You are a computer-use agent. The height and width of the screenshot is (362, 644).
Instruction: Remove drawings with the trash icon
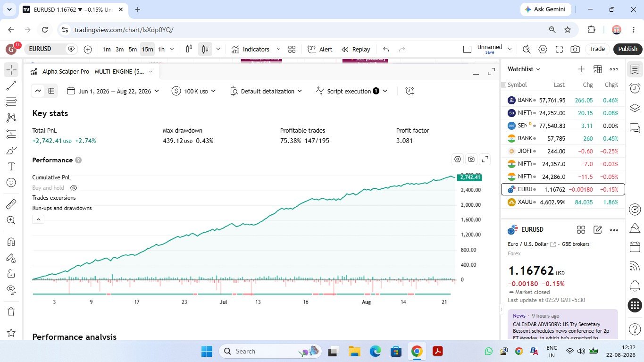[11, 311]
